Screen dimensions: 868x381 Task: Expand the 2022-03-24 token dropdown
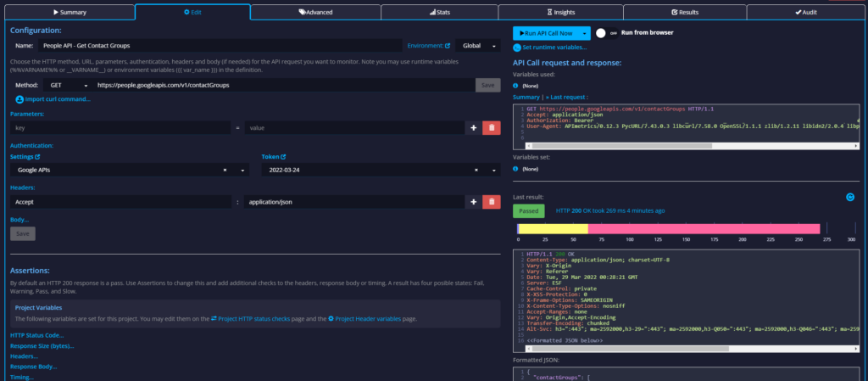tap(494, 171)
